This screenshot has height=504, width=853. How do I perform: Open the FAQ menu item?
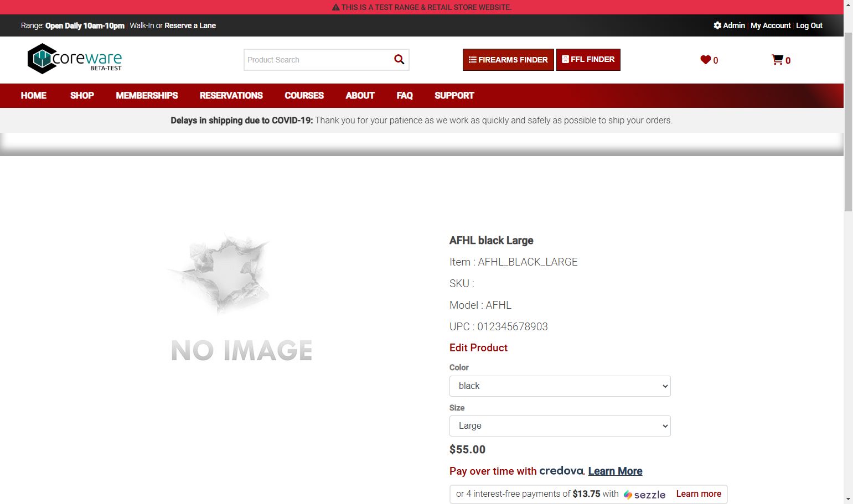(x=405, y=96)
